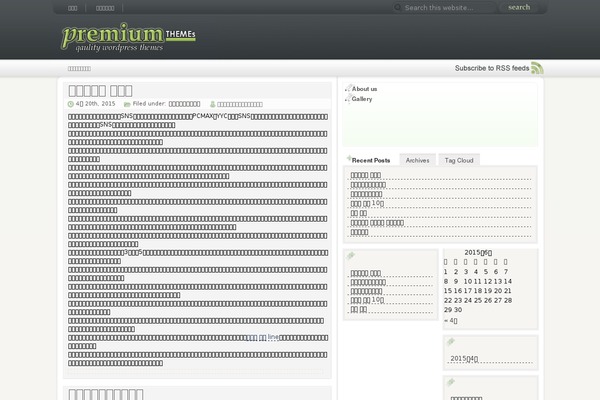The height and width of the screenshot is (400, 600).
Task: Open last entry in Recent Posts list
Action: click(359, 232)
